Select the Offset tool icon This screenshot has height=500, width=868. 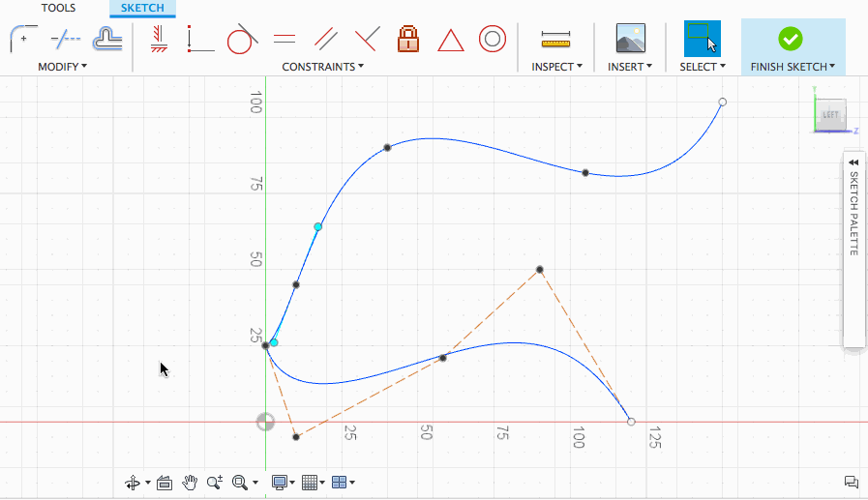(x=107, y=39)
